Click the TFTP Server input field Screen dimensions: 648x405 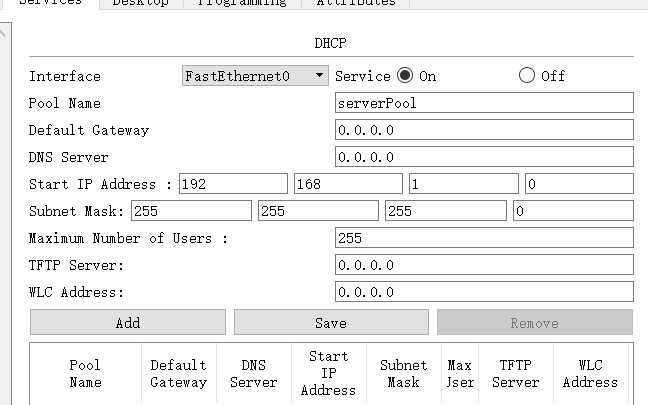484,264
